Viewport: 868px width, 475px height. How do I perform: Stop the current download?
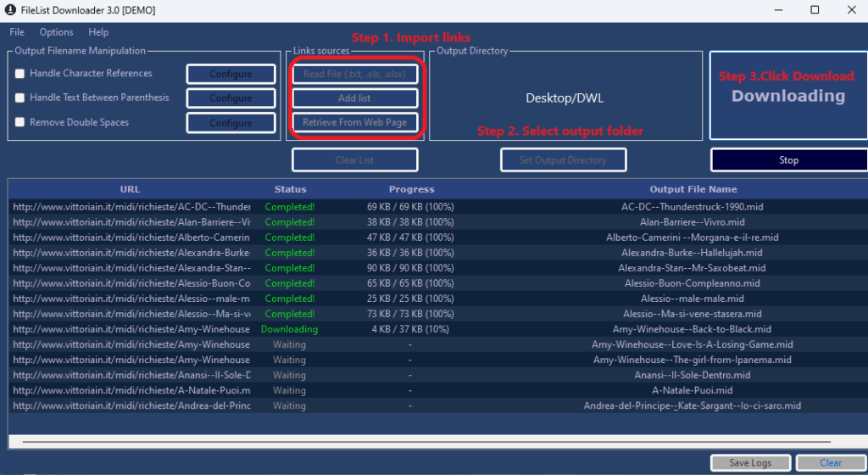point(788,160)
